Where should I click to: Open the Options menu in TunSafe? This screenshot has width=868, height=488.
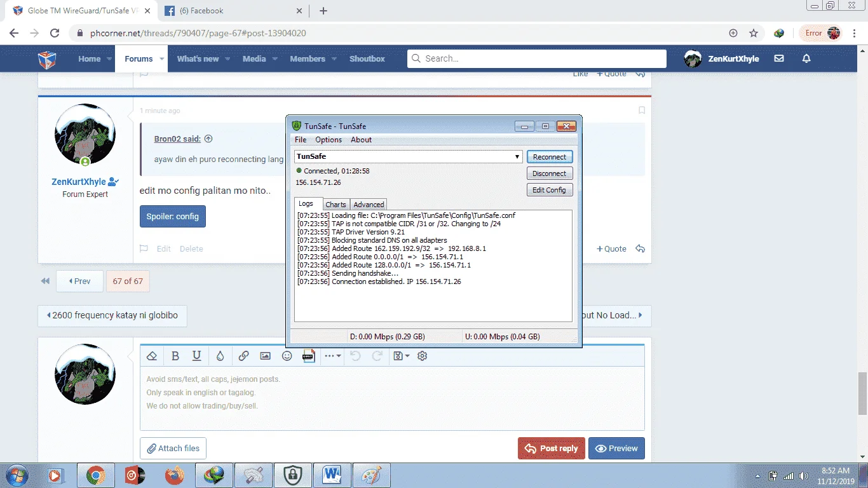(x=329, y=140)
